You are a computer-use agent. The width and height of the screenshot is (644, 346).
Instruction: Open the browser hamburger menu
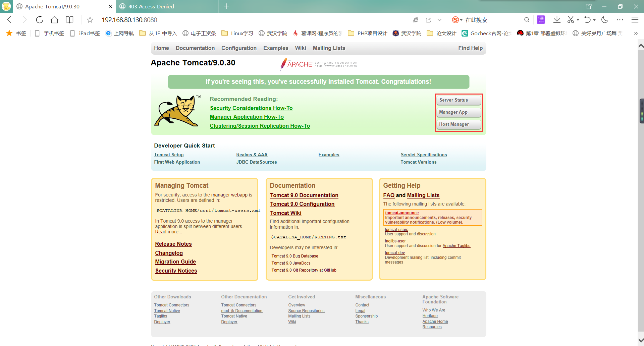635,20
